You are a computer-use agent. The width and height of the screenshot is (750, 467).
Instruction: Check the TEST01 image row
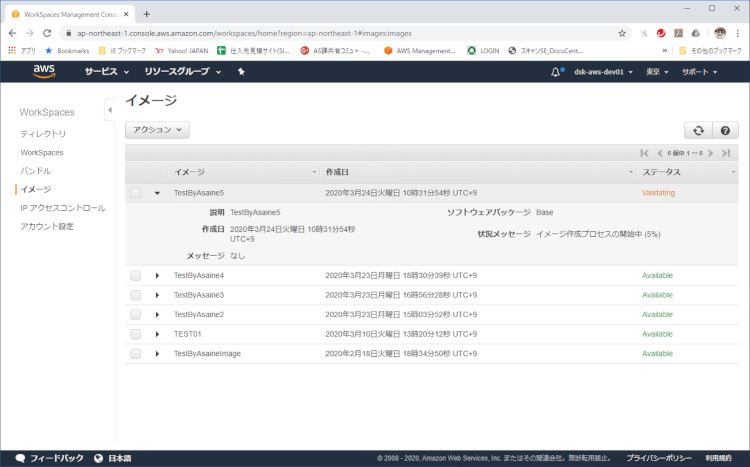coord(136,334)
